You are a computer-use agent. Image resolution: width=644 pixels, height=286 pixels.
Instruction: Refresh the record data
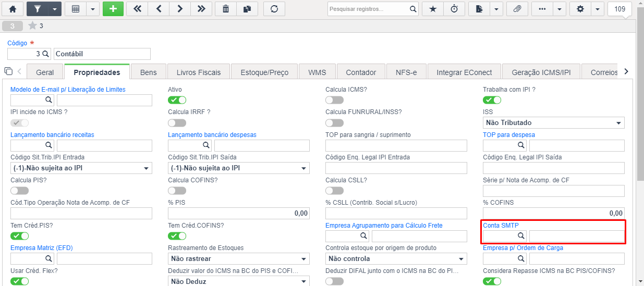pyautogui.click(x=274, y=9)
